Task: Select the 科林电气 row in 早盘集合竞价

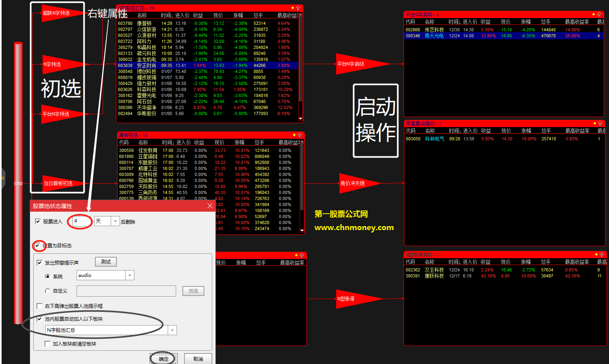Action: pyautogui.click(x=504, y=139)
